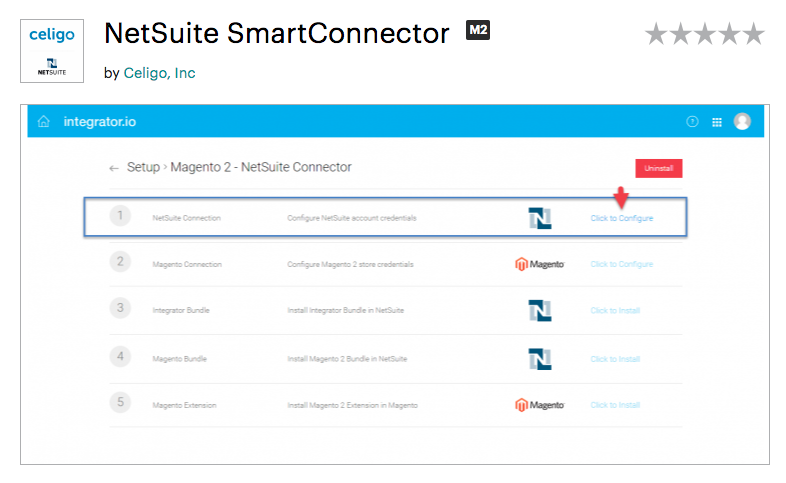Click the integrator.io home icon
Image resolution: width=786 pixels, height=483 pixels.
[44, 121]
